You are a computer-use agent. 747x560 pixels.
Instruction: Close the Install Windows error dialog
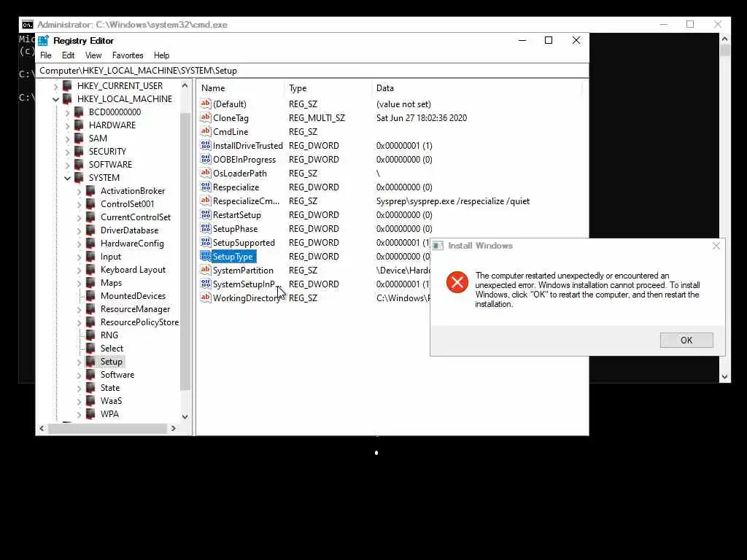[x=716, y=246]
